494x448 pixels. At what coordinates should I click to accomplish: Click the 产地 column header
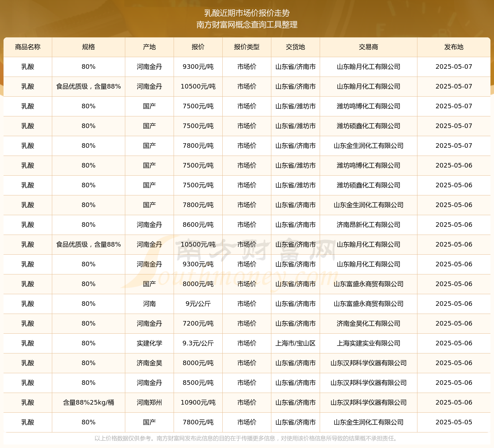pyautogui.click(x=149, y=47)
